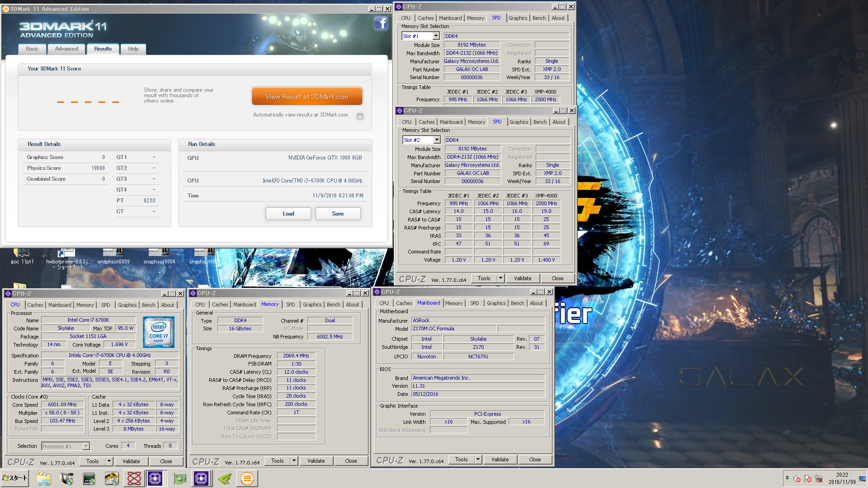Open Help tab in 3DMark
Image resolution: width=868 pixels, height=488 pixels.
click(x=133, y=49)
